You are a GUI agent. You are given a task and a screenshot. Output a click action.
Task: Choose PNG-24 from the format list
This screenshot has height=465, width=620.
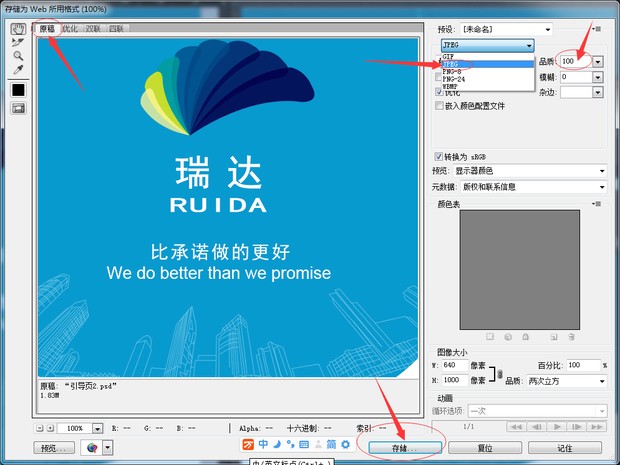coord(456,78)
